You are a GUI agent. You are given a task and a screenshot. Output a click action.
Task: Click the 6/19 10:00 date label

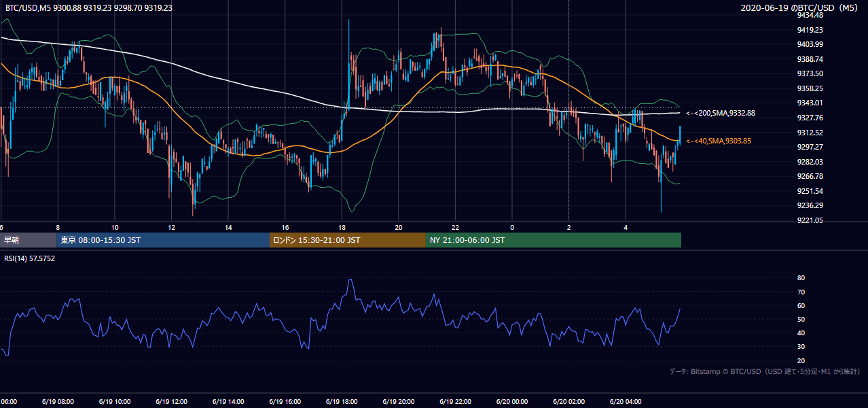115,402
